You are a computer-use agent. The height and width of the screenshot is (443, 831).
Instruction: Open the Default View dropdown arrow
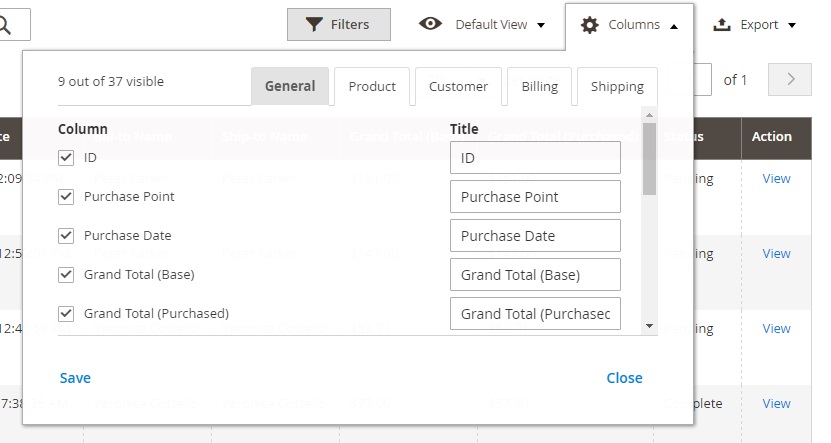[541, 25]
